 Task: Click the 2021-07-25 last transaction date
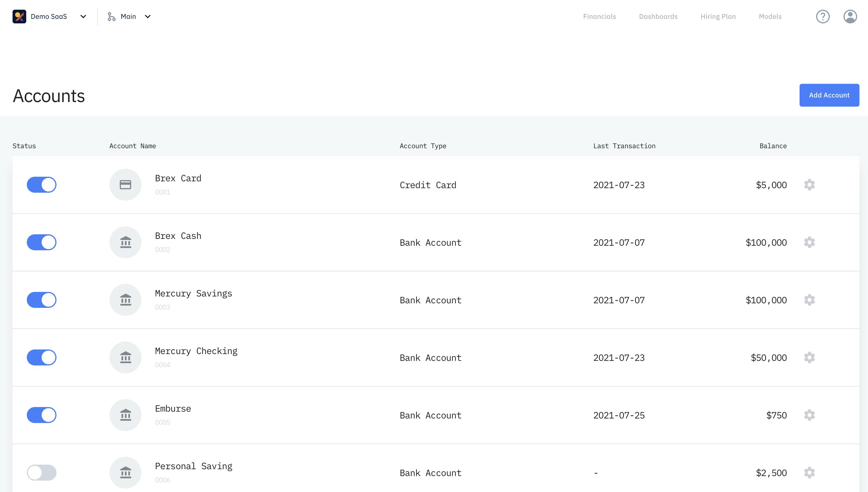click(619, 415)
